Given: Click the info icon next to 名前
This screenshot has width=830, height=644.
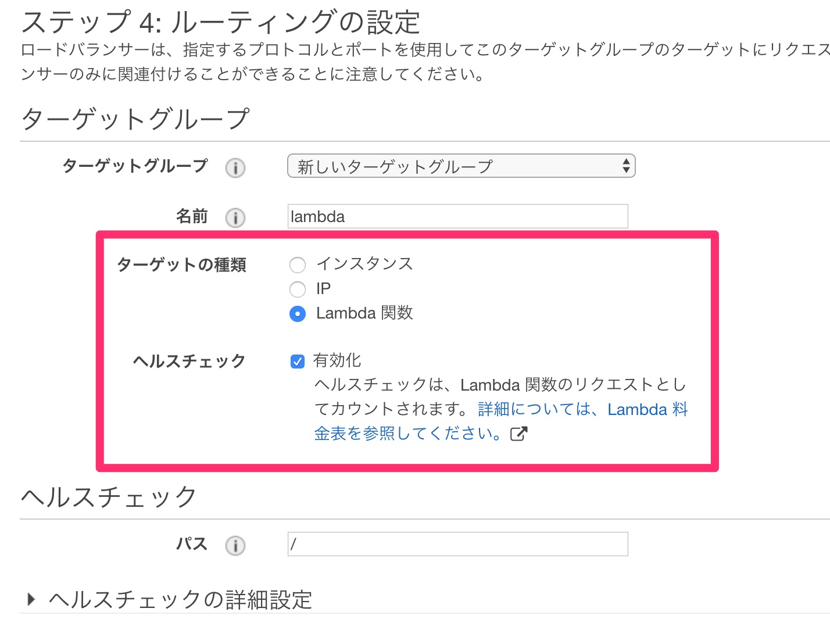Looking at the screenshot, I should click(x=235, y=217).
